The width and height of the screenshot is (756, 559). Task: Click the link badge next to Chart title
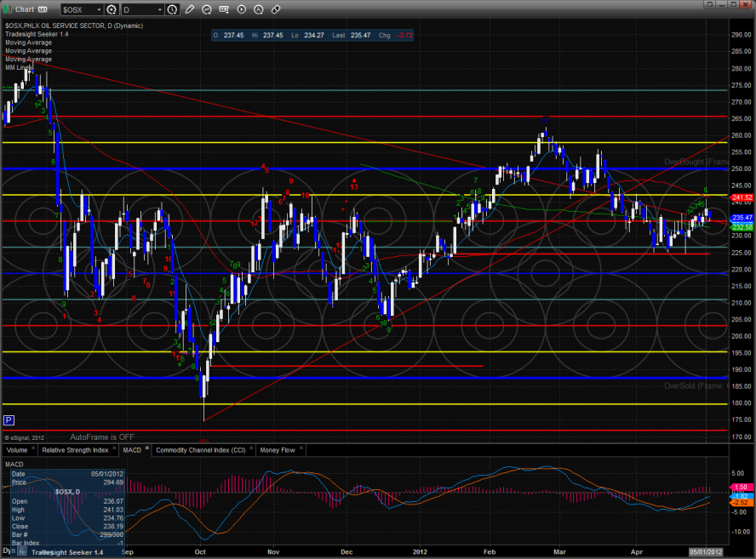(43, 9)
